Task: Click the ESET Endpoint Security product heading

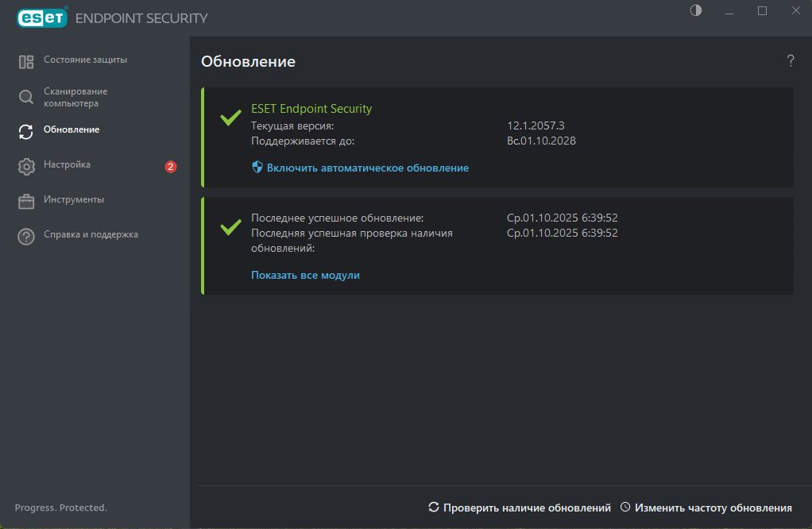Action: 311,109
